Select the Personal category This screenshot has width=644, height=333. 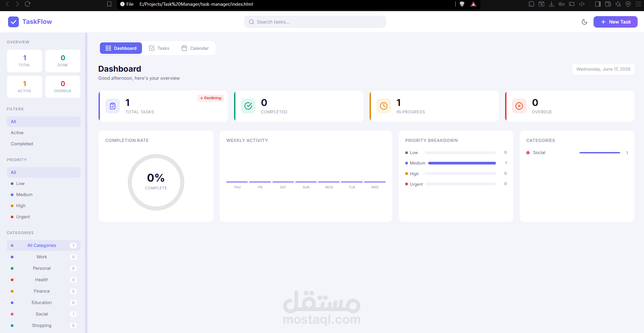(44, 268)
